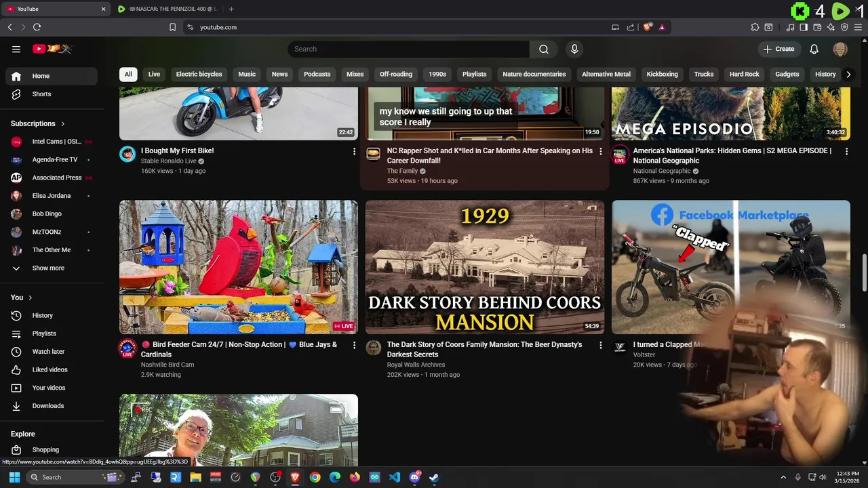Open Associated Press subscription
Image resolution: width=868 pixels, height=488 pixels.
click(52, 178)
